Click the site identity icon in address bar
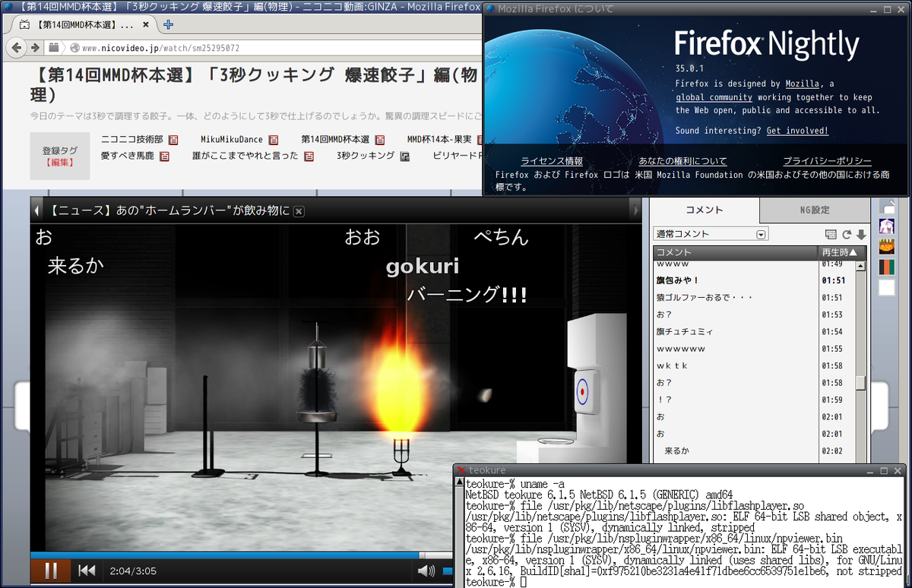 (54, 47)
